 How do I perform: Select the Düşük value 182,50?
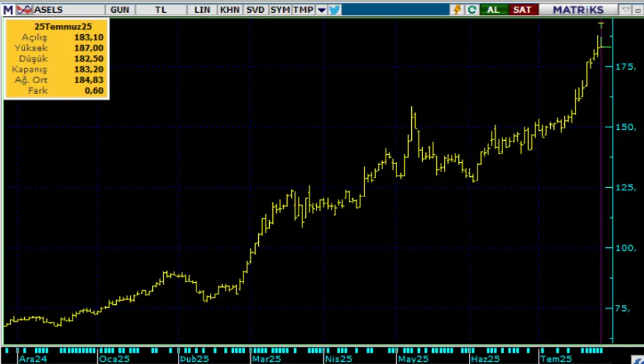pyautogui.click(x=89, y=59)
